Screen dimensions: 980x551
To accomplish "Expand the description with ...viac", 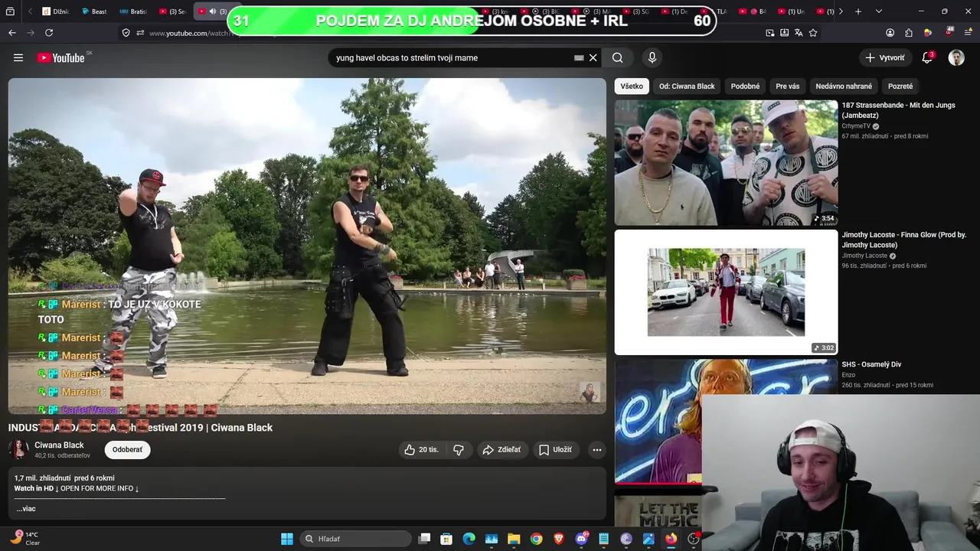I will point(26,509).
